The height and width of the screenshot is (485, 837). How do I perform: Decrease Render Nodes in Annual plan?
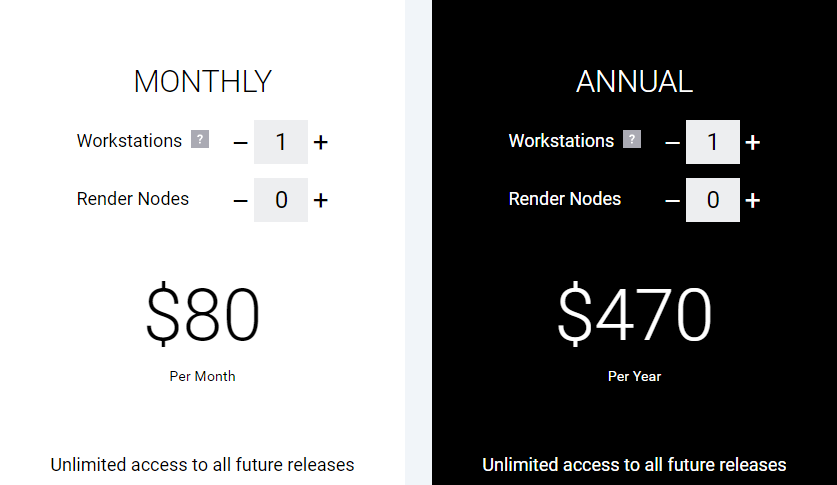(672, 201)
